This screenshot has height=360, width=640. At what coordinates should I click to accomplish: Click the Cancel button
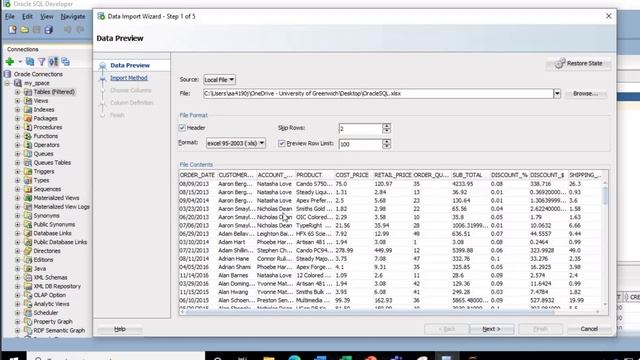(589, 329)
